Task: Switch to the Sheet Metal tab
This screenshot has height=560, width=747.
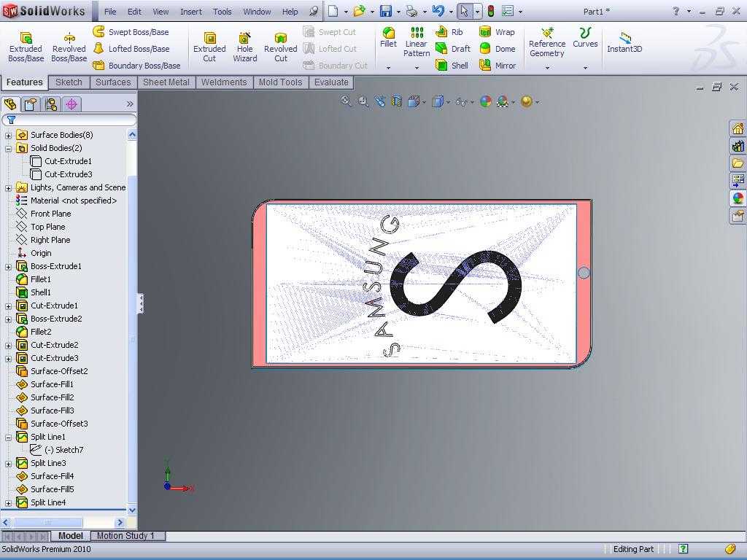Action: tap(166, 82)
